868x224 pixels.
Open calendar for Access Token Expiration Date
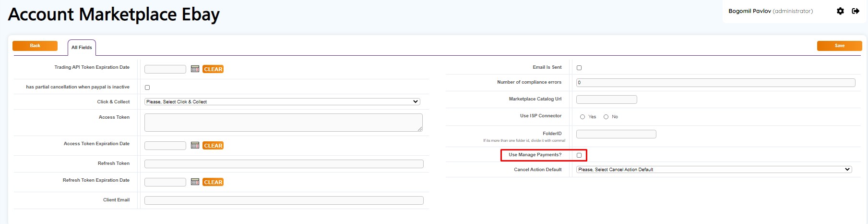pyautogui.click(x=195, y=145)
